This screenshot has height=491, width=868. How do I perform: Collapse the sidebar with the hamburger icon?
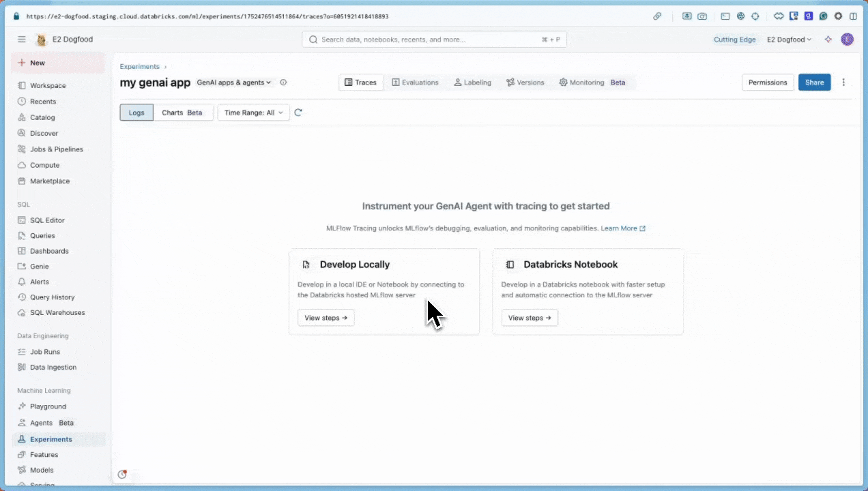coord(22,39)
